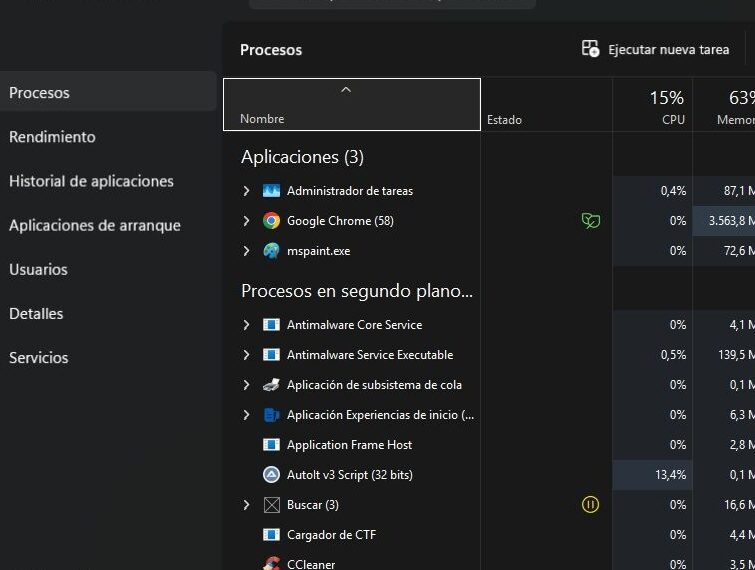Viewport: 755px width, 570px height.
Task: Open the Procesos sidebar tab
Action: point(108,92)
